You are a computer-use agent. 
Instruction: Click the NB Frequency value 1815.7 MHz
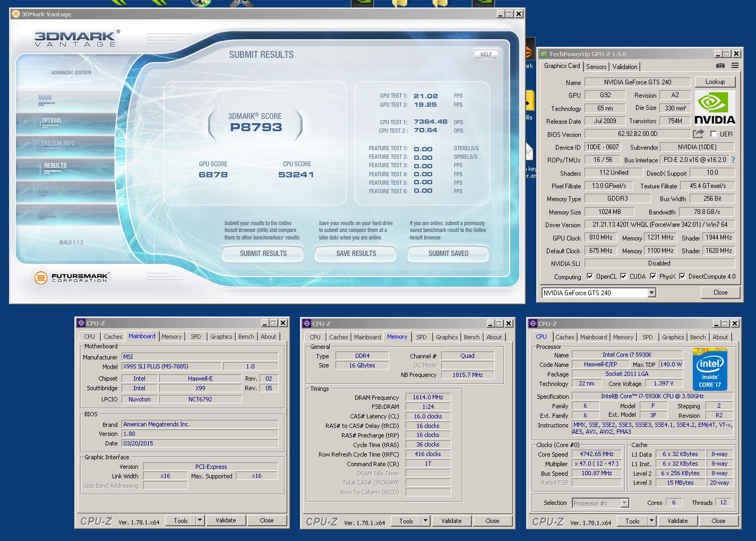pos(467,375)
